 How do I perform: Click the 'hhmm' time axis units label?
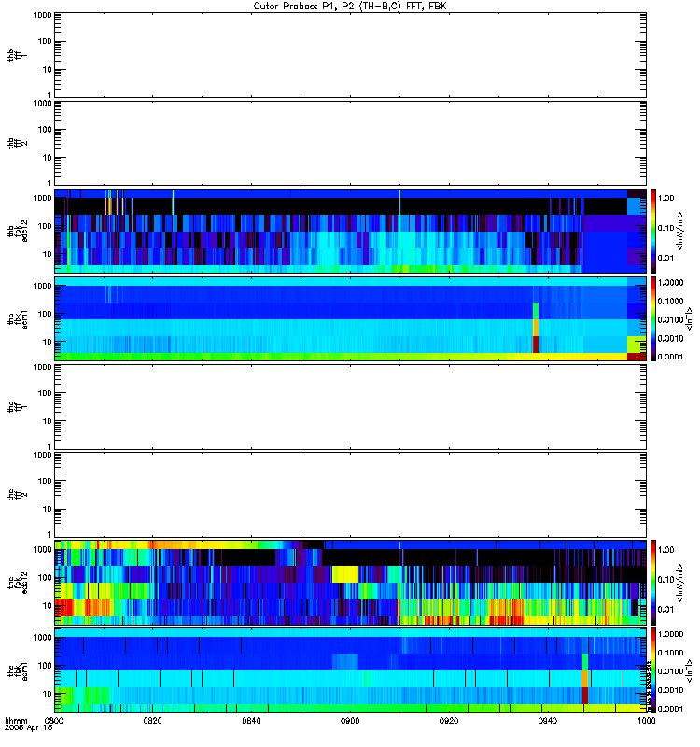tap(16, 720)
